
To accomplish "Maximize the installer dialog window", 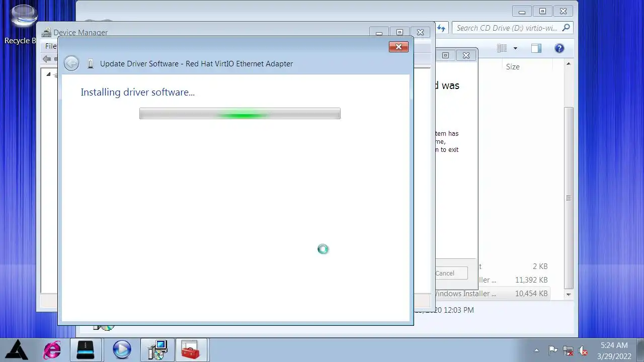I will [445, 55].
